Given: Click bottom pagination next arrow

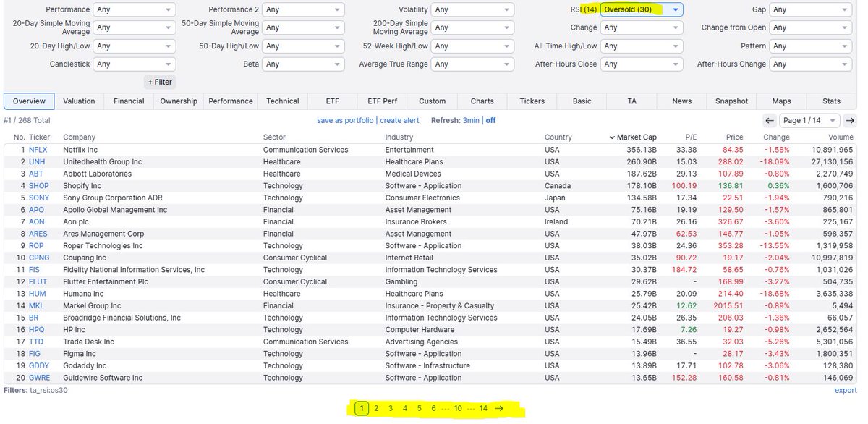Looking at the screenshot, I should (x=499, y=409).
